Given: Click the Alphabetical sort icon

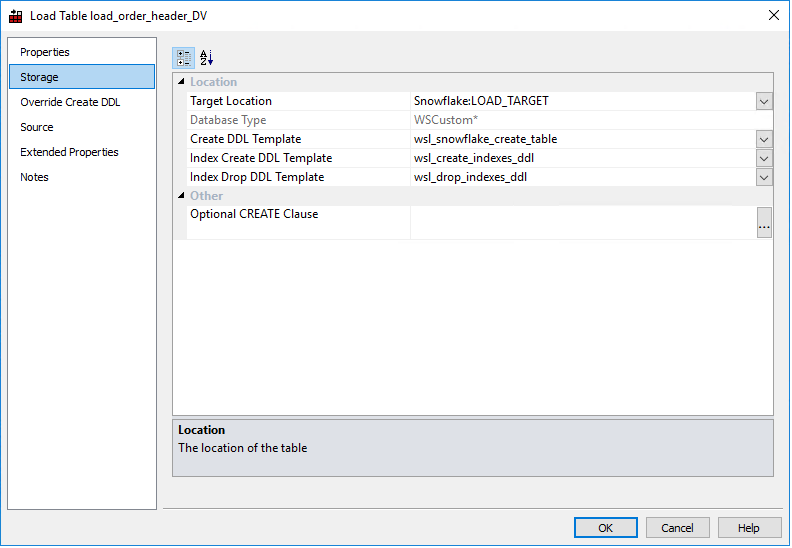Looking at the screenshot, I should [x=207, y=58].
